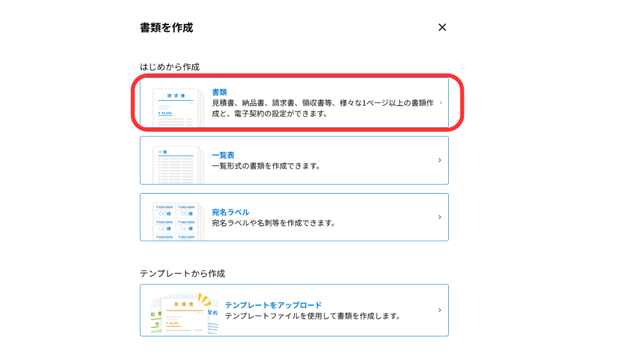Choose the 宛名ラベル option
Screen dimensions: 644x362
(294, 217)
